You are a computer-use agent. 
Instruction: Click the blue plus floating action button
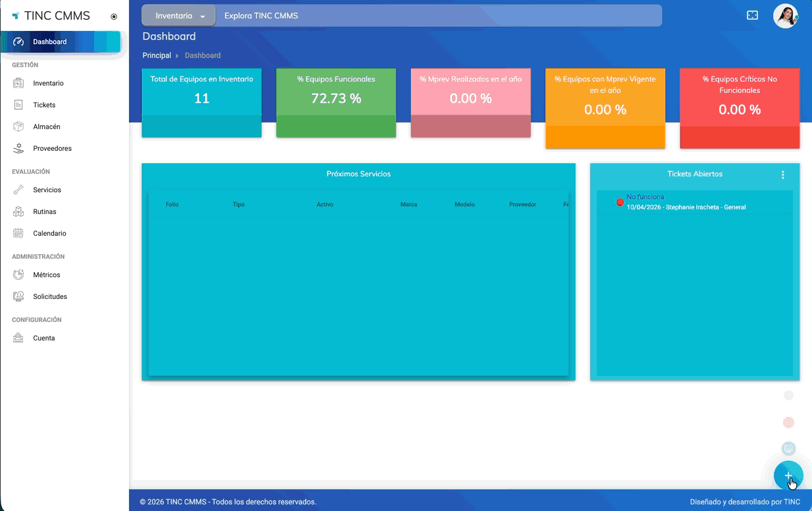click(x=788, y=475)
